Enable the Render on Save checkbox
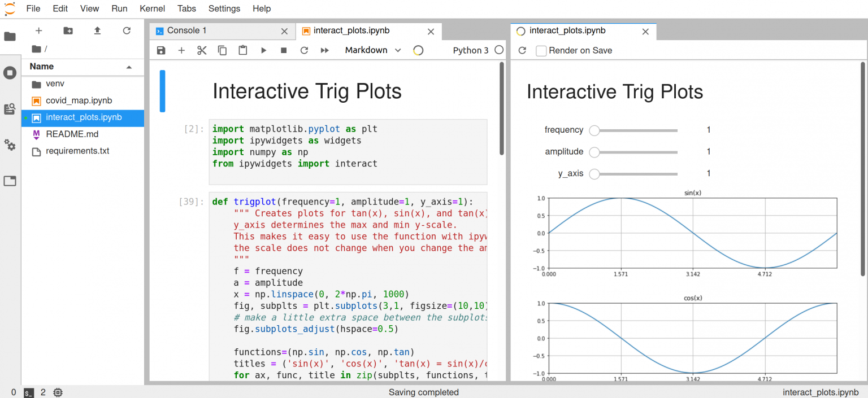Viewport: 868px width, 398px height. click(x=541, y=51)
